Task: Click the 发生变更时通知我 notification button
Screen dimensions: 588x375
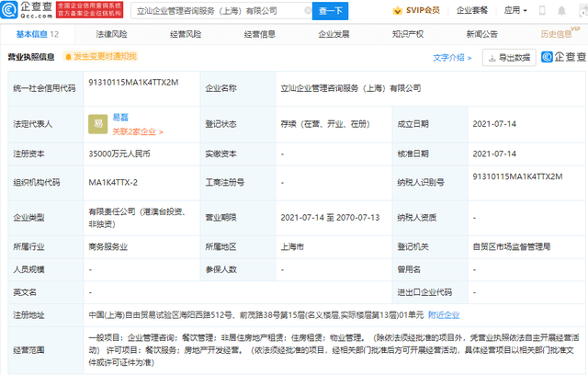Action: point(100,57)
